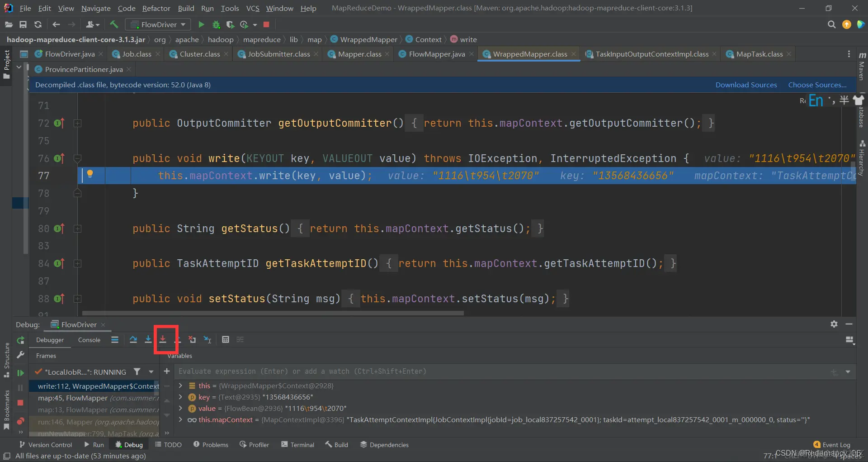This screenshot has height=462, width=868.
Task: Click the Download Sources link
Action: [x=746, y=85]
